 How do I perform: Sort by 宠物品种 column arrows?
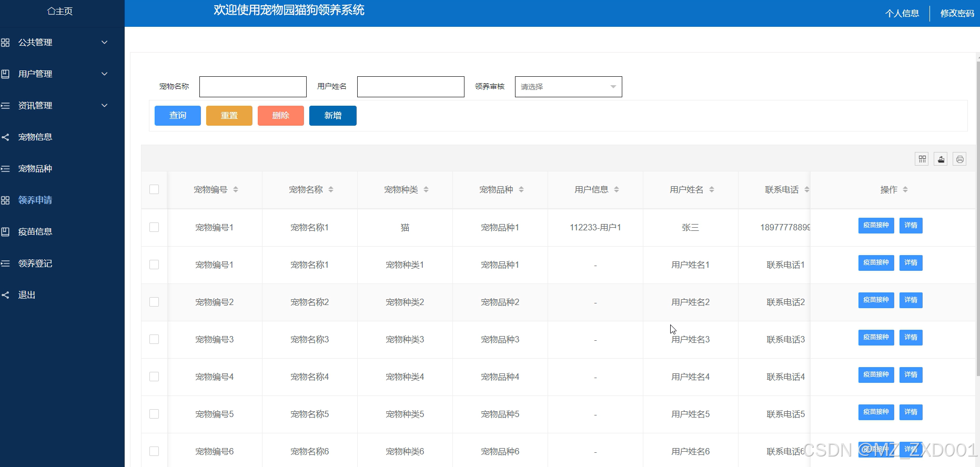(521, 189)
